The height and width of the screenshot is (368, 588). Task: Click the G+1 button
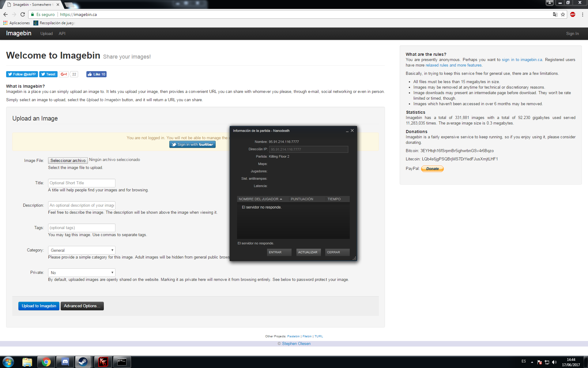click(x=64, y=74)
